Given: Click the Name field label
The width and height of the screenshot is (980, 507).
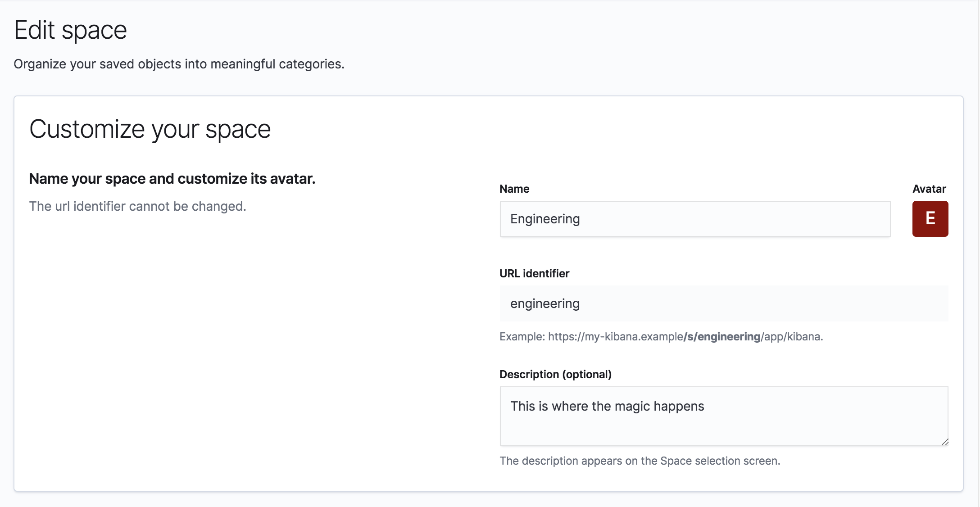Looking at the screenshot, I should [514, 189].
